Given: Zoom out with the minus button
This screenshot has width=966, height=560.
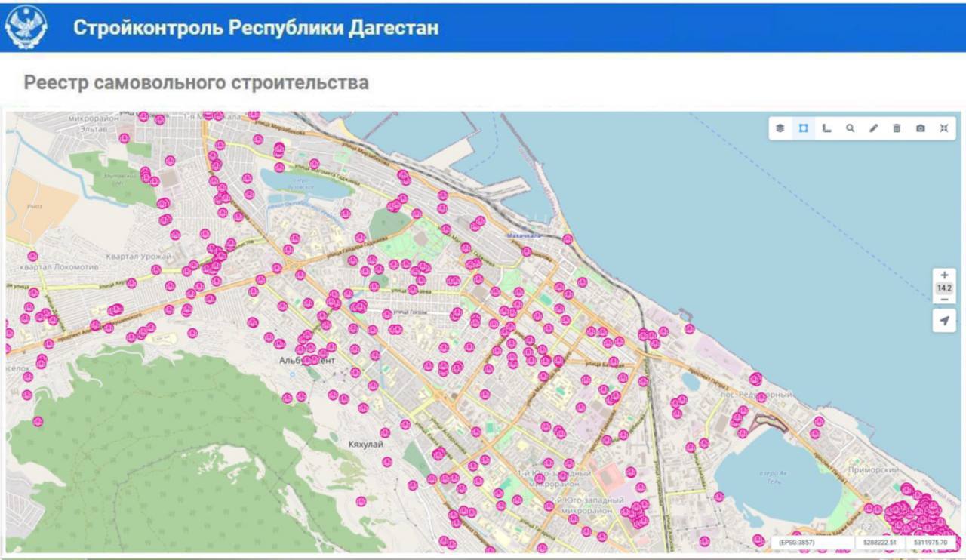Looking at the screenshot, I should click(x=944, y=300).
